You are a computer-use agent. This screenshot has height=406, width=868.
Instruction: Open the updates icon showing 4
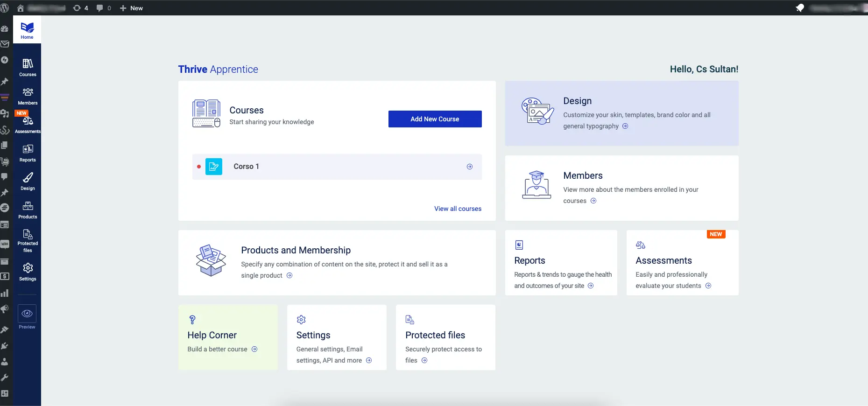80,8
